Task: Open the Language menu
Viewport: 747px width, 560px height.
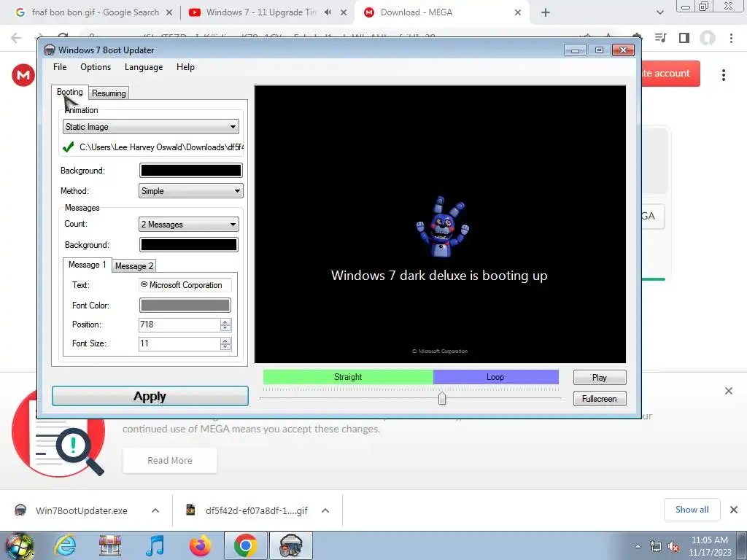Action: click(144, 67)
